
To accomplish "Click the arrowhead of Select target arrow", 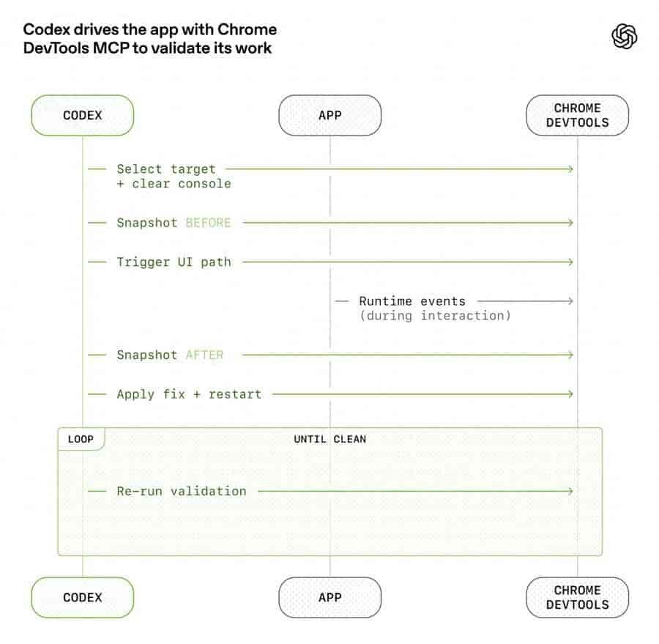I will [570, 169].
